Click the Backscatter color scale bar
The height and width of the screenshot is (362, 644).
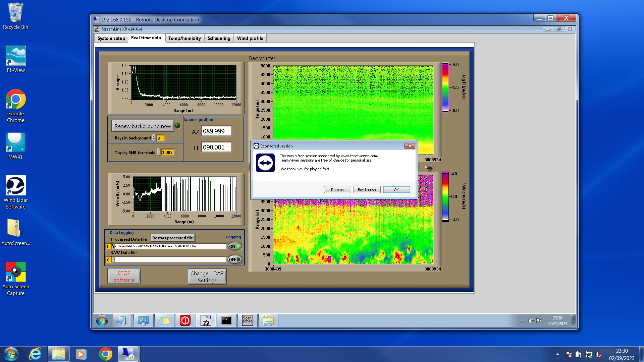pos(445,87)
